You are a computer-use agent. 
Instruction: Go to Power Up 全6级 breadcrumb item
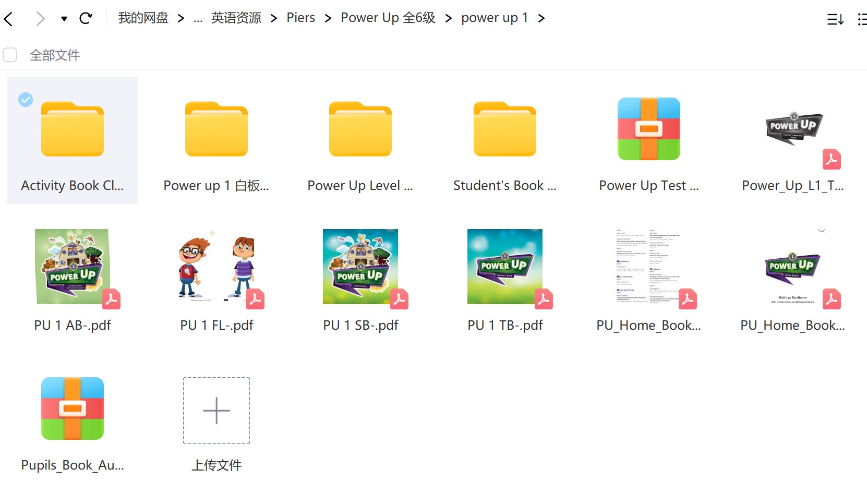tap(388, 17)
